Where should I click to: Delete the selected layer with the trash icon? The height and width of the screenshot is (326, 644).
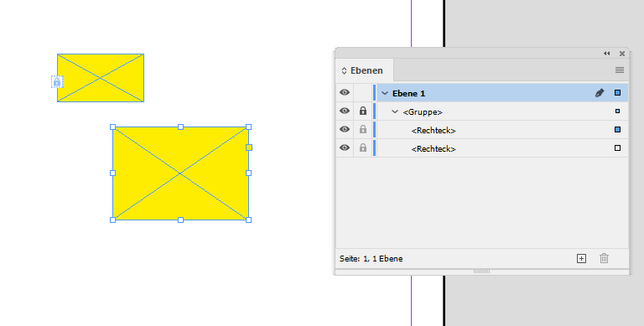(x=604, y=258)
